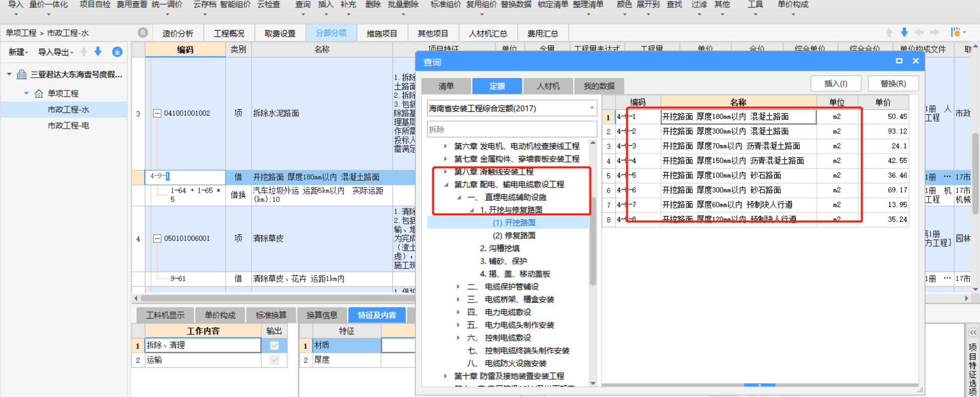Viewport: 980px width, 397px height.
Task: Click the round blue download icon in left panel
Action: coord(117,52)
